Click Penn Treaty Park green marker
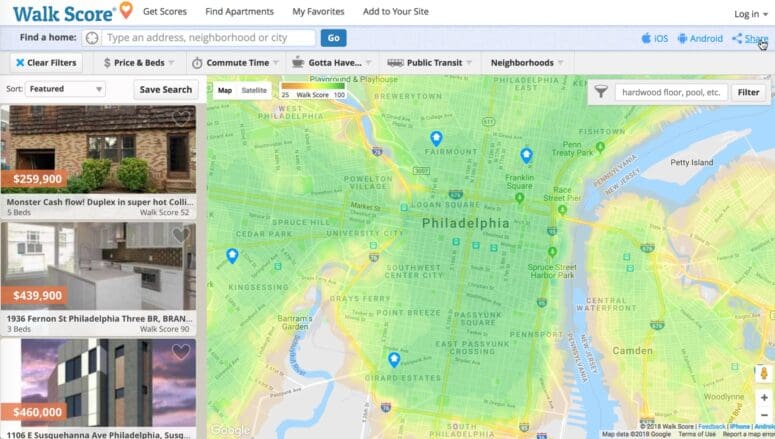The image size is (775, 439). point(600,147)
